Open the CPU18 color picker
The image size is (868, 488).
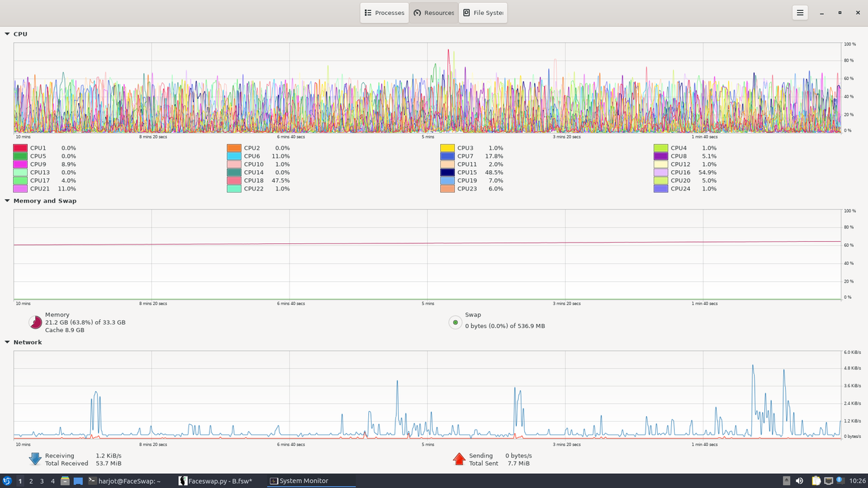click(x=234, y=180)
